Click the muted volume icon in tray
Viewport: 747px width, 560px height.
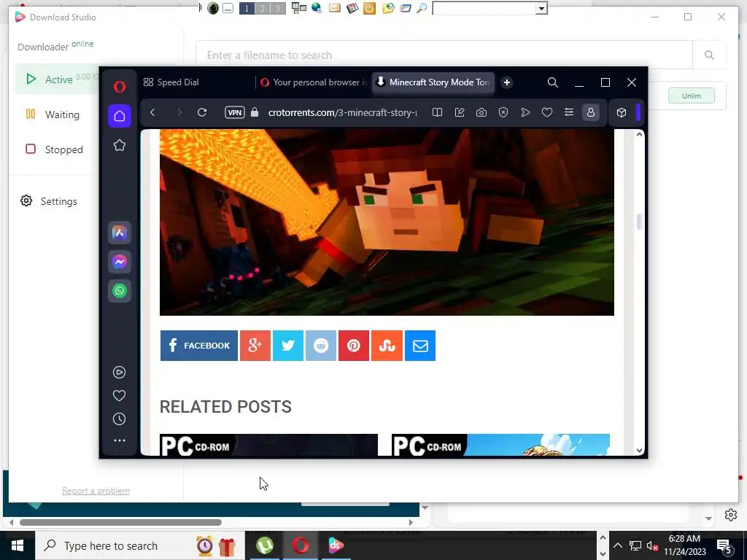(651, 545)
